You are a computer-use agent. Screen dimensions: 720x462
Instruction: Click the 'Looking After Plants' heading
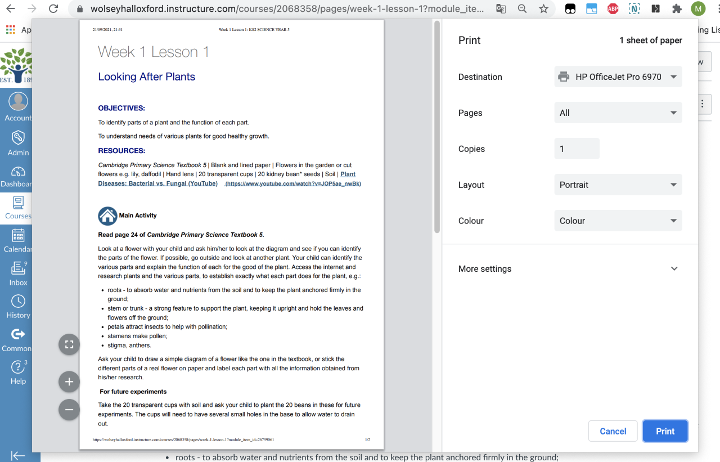pos(146,77)
